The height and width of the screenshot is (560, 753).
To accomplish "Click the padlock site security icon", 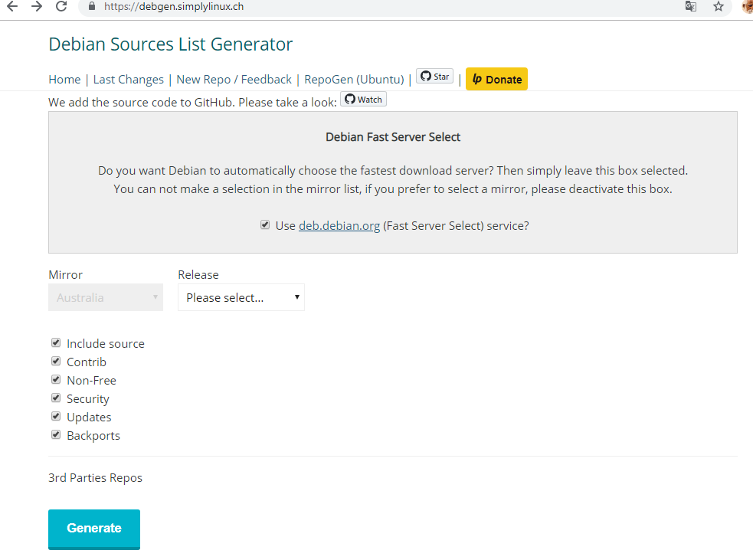I will click(x=92, y=6).
